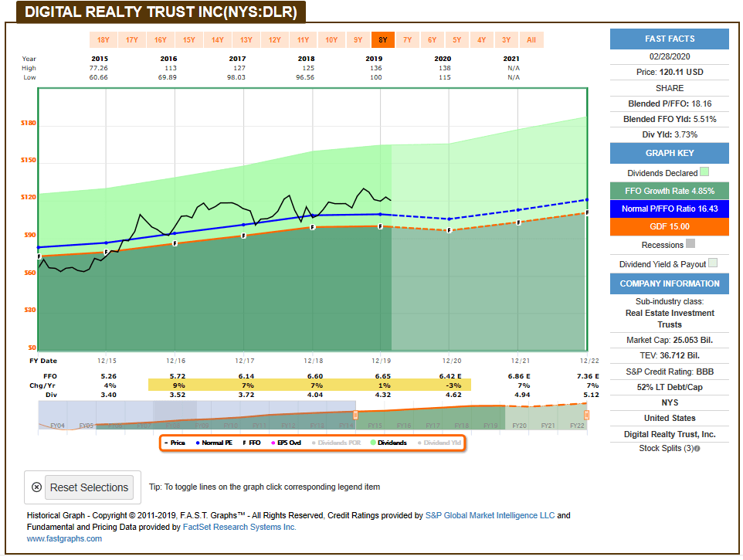Open S&P Global Market Intelligence LLC link
Viewport: 743px width, 560px height.
pyautogui.click(x=490, y=515)
